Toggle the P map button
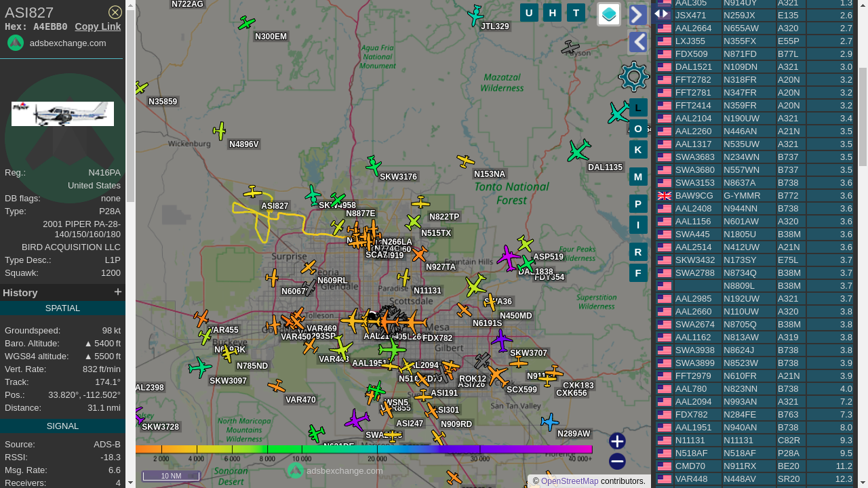 (x=638, y=204)
